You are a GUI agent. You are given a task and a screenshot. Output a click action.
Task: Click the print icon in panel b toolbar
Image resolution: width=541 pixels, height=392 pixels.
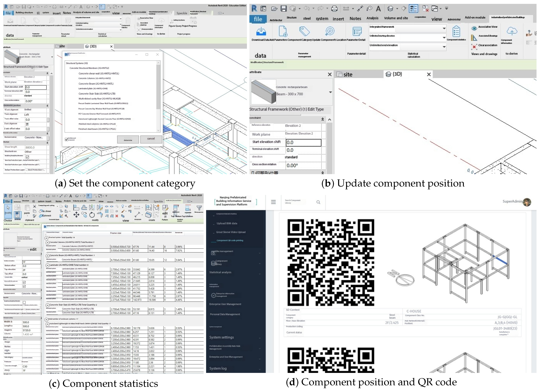(x=334, y=9)
